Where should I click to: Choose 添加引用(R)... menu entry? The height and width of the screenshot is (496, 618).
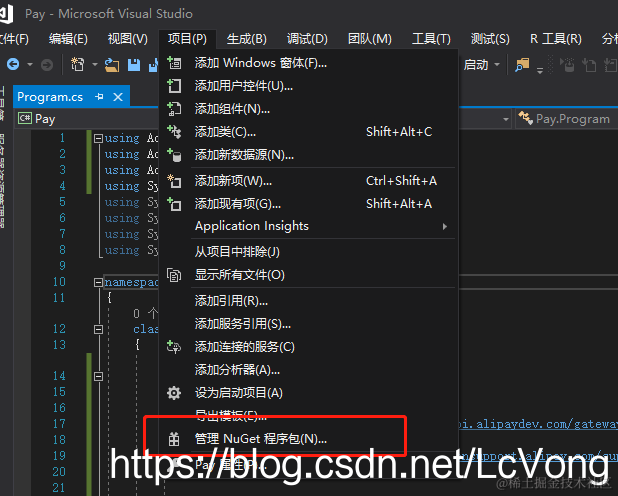[308, 301]
